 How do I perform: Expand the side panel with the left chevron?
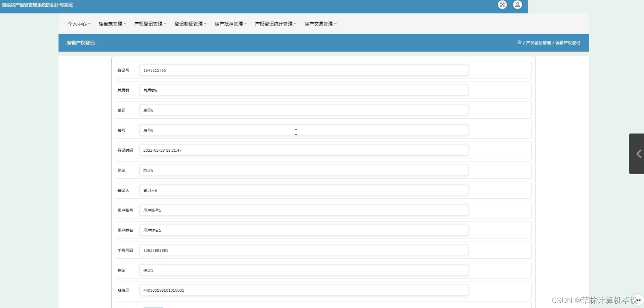(637, 154)
